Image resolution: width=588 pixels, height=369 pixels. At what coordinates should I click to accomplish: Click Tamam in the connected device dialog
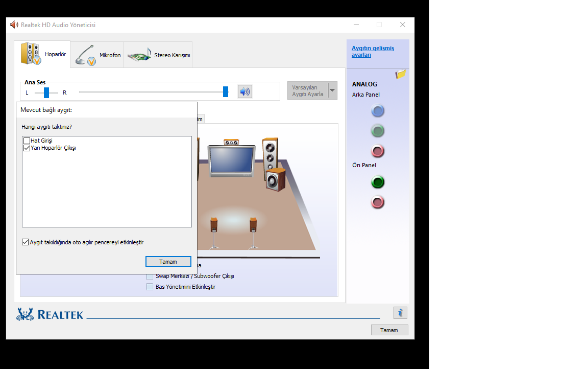[168, 262]
